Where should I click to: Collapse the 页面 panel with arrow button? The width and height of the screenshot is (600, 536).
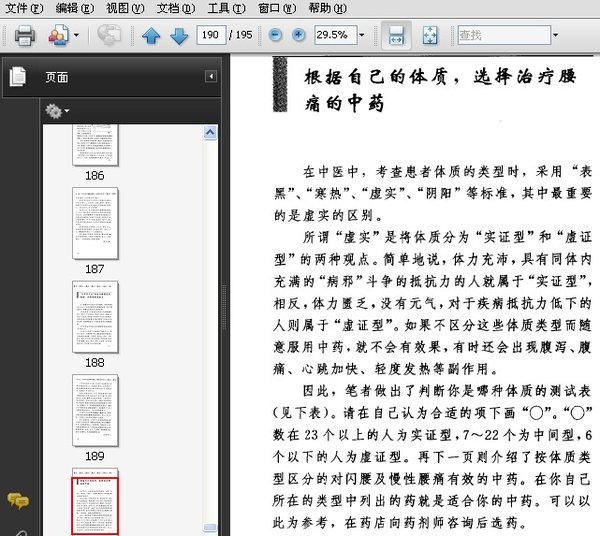click(211, 77)
